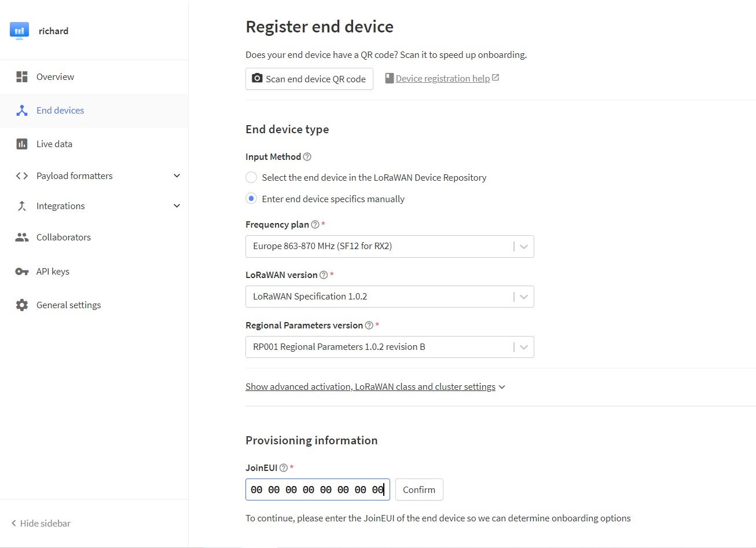
Task: Open the Input Method help tooltip icon
Action: point(307,157)
